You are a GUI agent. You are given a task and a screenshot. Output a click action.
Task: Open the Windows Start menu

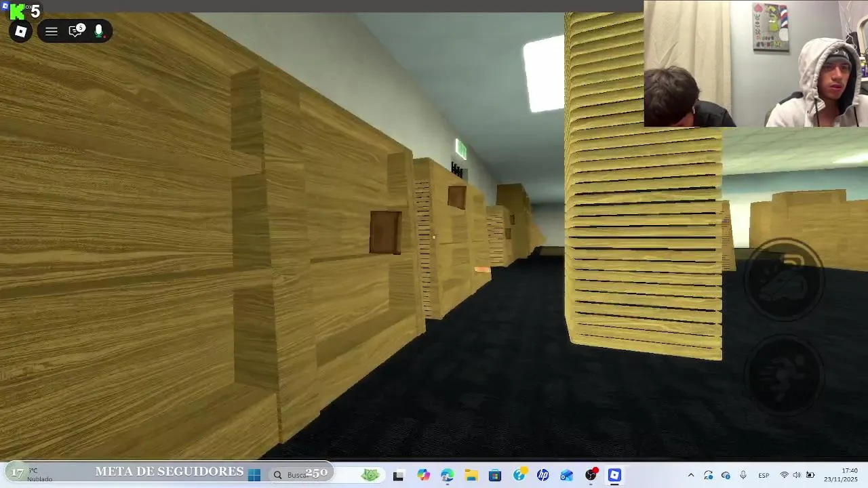tap(254, 475)
